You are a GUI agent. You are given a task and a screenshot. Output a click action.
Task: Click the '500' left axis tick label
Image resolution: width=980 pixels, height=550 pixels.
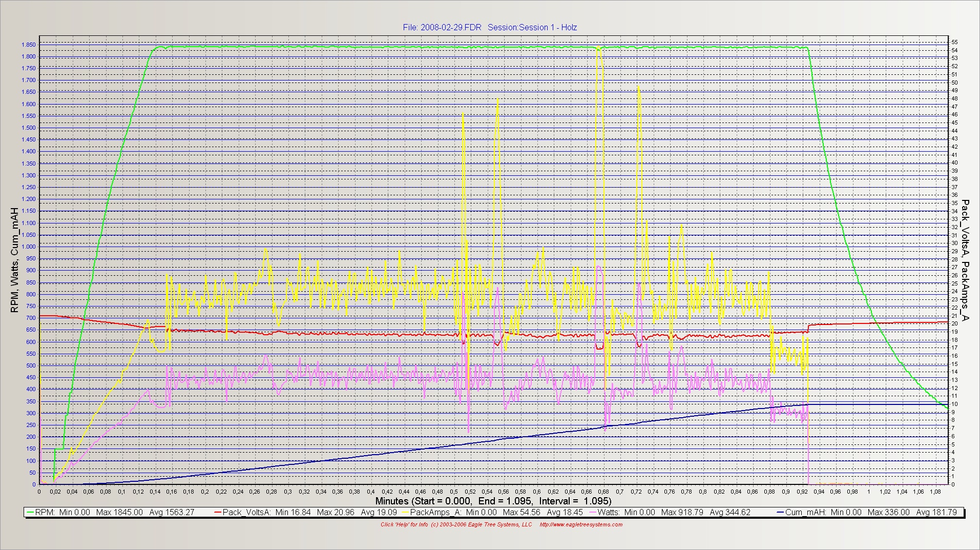pyautogui.click(x=31, y=365)
